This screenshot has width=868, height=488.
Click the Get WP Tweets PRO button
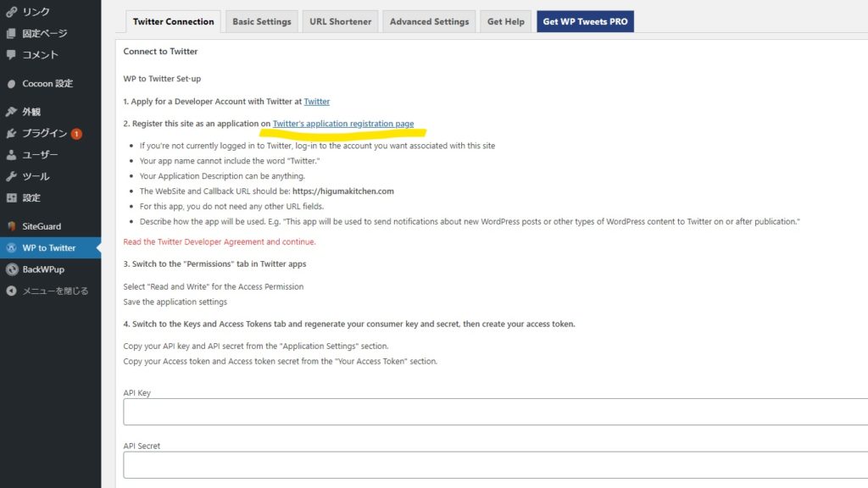[x=585, y=21]
